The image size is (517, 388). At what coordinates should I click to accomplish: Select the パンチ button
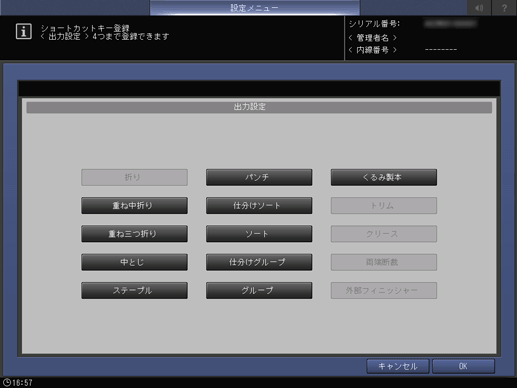(259, 177)
